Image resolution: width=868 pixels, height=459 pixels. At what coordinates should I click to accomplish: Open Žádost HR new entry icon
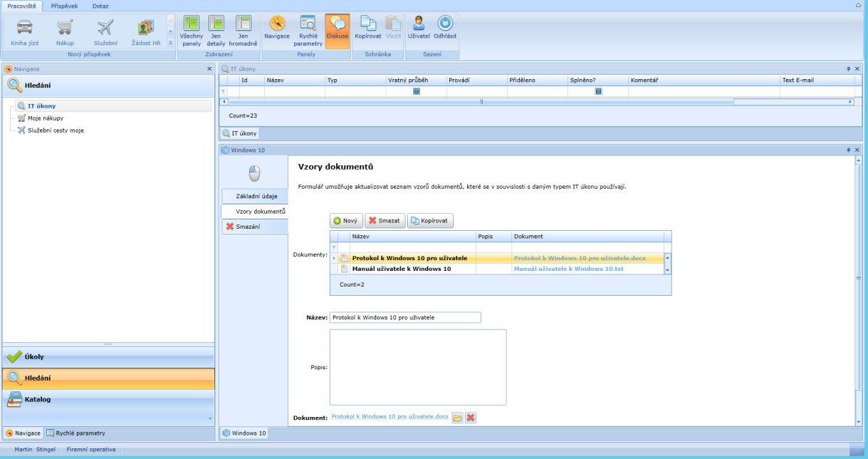(146, 28)
